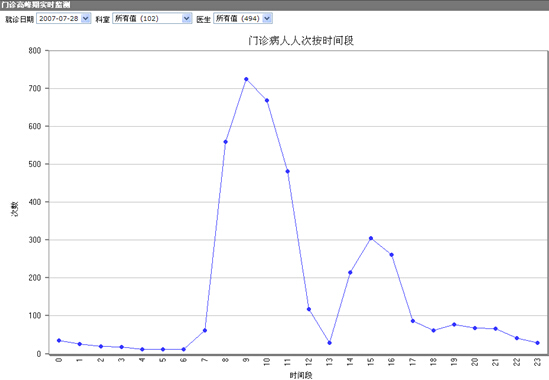Image resolution: width=549 pixels, height=380 pixels.
Task: Expand the 医生 dropdown arrow
Action: (267, 18)
